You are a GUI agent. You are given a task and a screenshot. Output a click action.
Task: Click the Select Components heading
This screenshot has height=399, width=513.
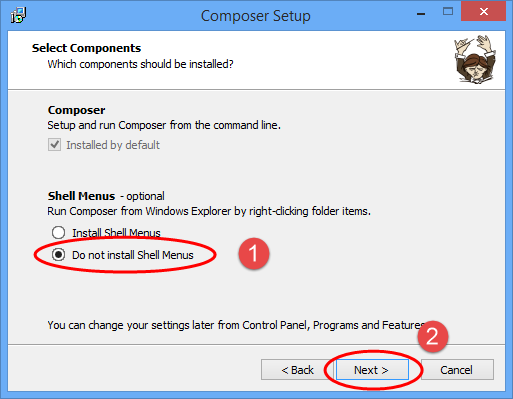[86, 48]
